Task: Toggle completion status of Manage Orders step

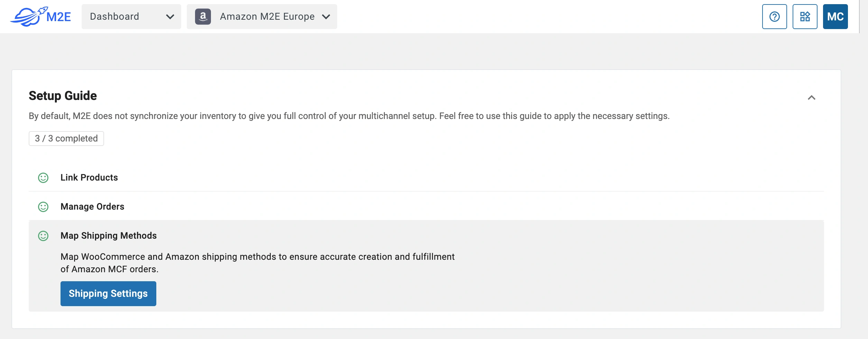Action: [x=44, y=207]
